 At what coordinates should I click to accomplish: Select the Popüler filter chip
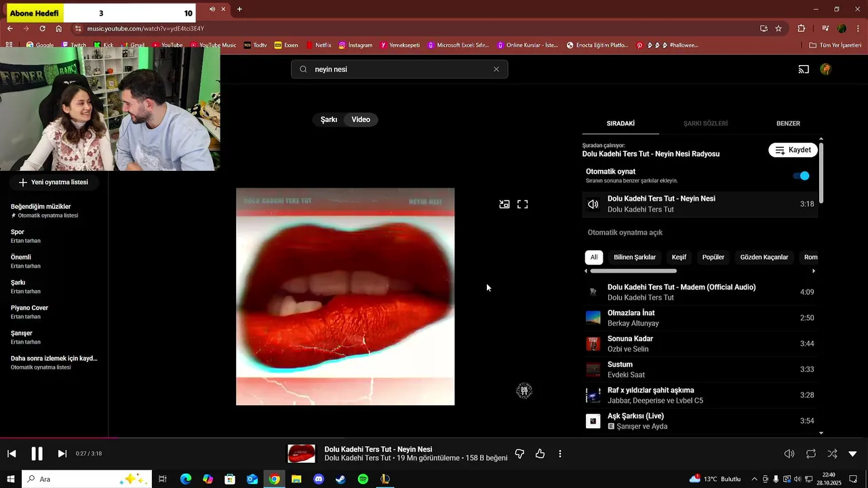click(x=713, y=258)
